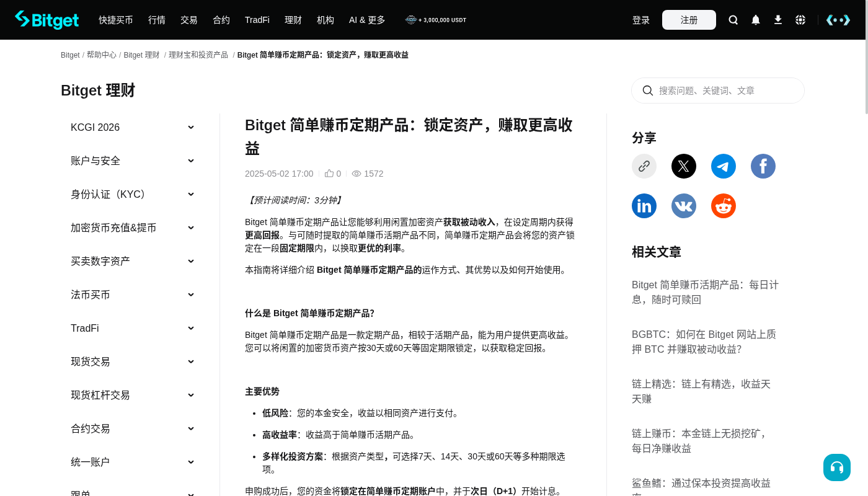This screenshot has height=496, width=868.
Task: Share article on LinkedIn
Action: tap(644, 206)
